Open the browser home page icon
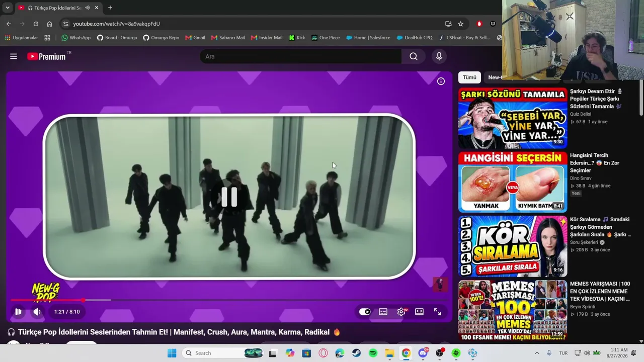The width and height of the screenshot is (644, 362). click(x=49, y=24)
